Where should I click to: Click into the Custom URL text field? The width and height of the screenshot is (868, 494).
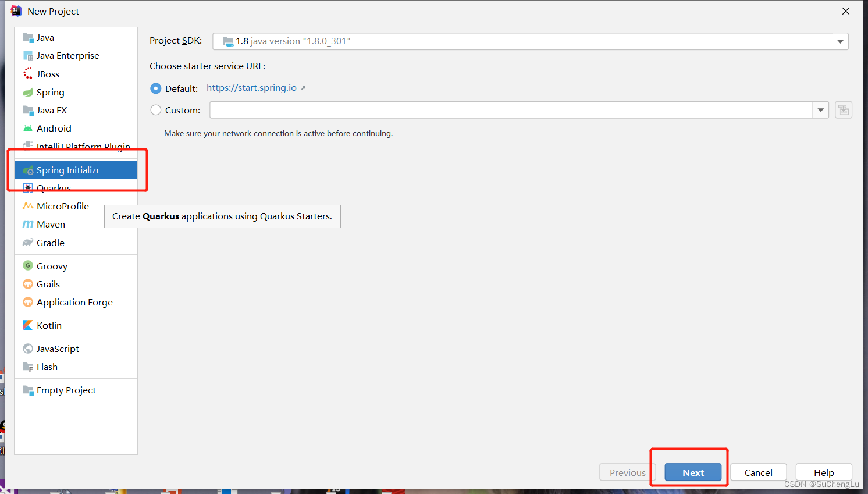(x=511, y=110)
